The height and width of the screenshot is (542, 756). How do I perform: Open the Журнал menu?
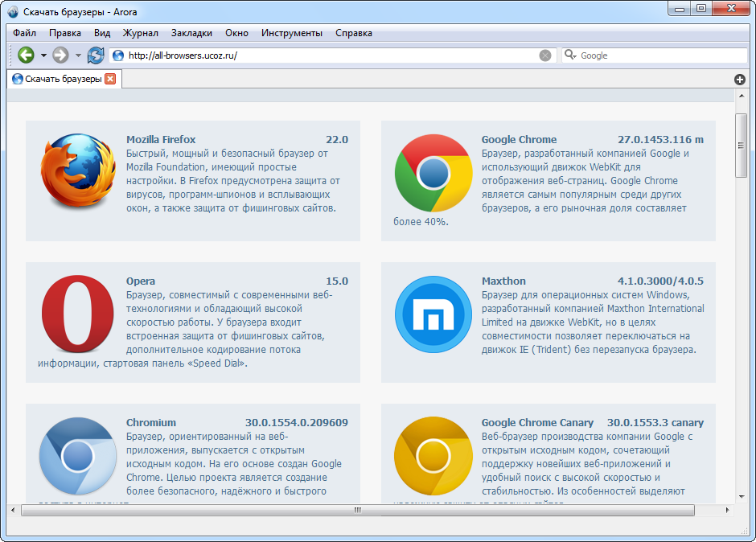coord(140,33)
